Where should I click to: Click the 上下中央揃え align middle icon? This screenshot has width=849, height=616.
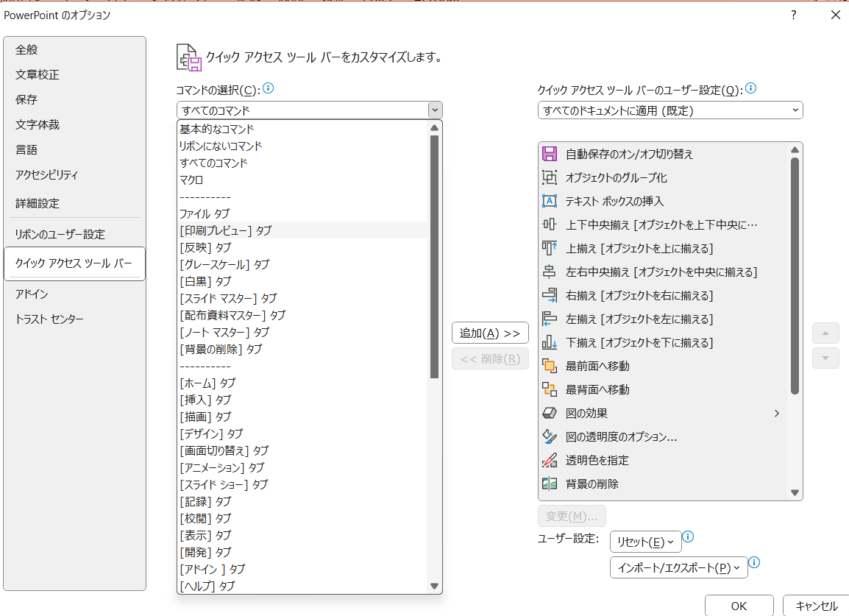(549, 224)
